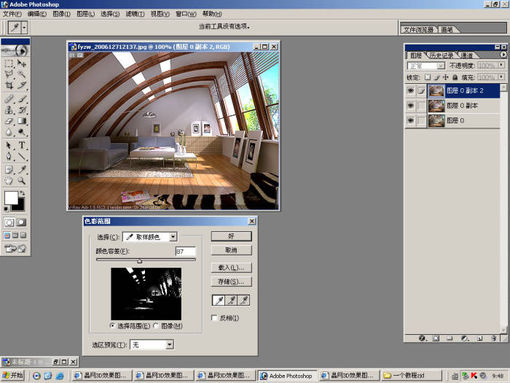The height and width of the screenshot is (383, 510).
Task: Open the 滤镜 menu
Action: (135, 14)
